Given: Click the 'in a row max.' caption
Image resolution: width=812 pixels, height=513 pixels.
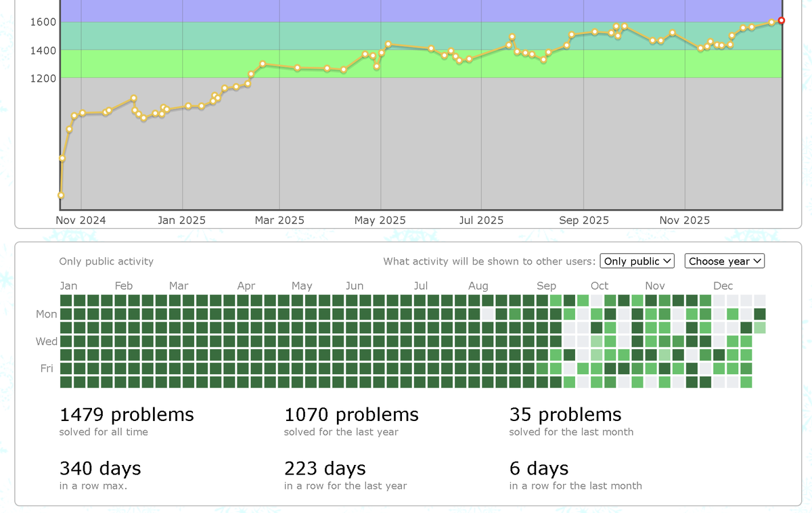Looking at the screenshot, I should pyautogui.click(x=93, y=486).
